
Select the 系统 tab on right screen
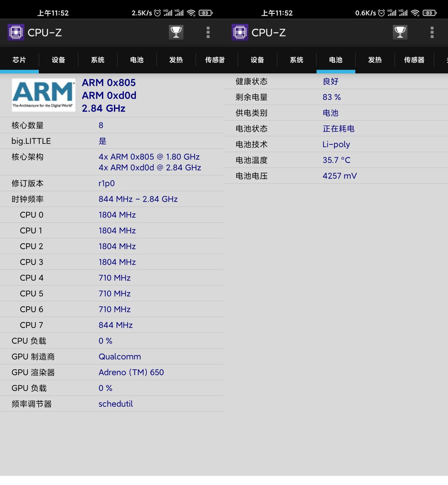[x=296, y=60]
